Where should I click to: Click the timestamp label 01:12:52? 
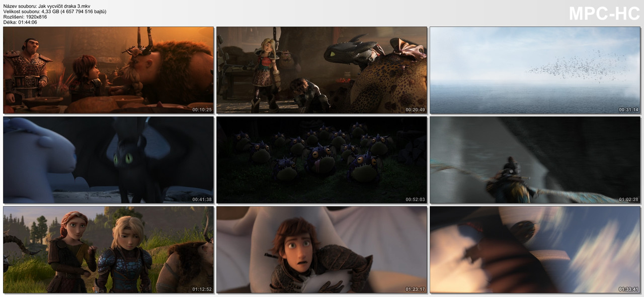[202, 289]
